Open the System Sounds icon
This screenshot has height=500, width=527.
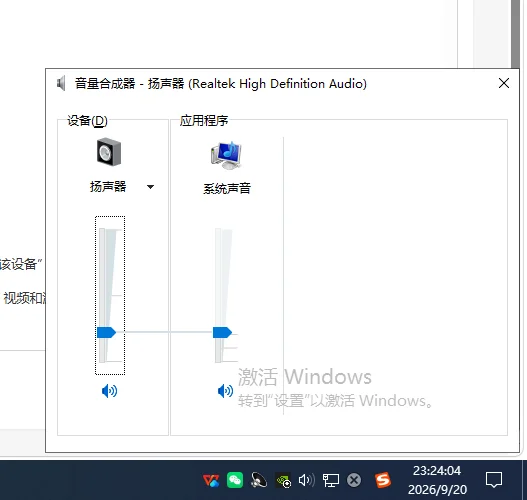point(226,155)
